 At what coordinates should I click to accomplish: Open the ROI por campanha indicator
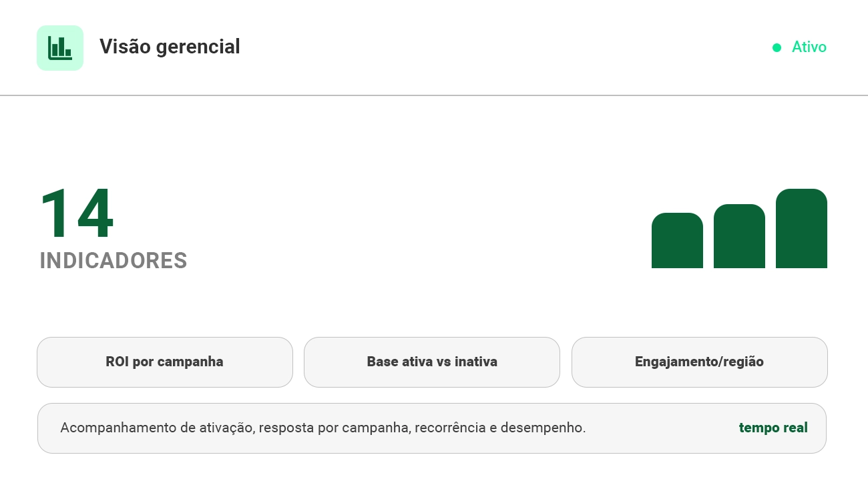coord(165,362)
